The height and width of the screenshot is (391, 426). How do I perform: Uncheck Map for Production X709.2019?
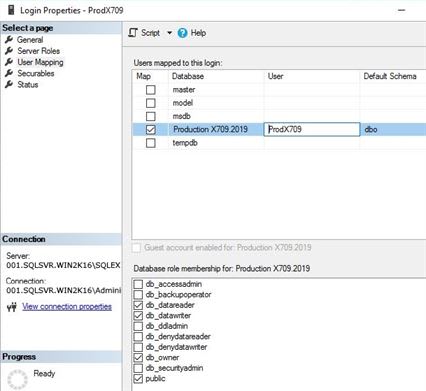click(x=151, y=129)
